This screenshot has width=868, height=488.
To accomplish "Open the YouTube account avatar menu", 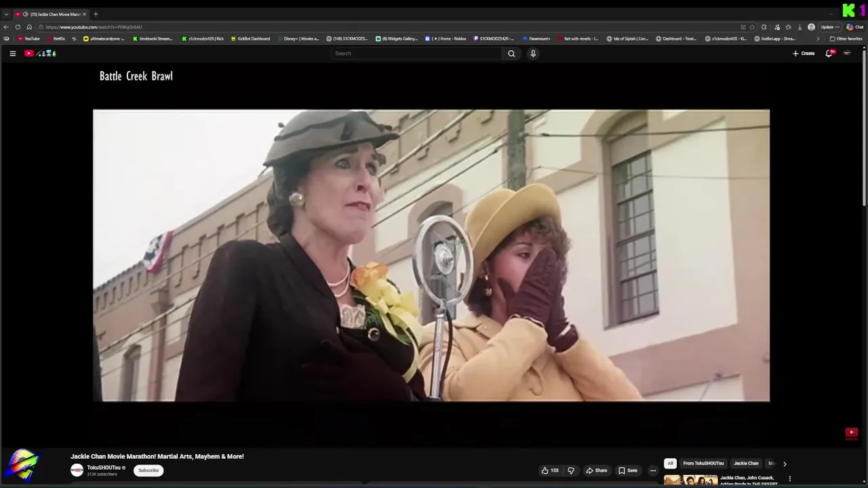I will (x=847, y=53).
